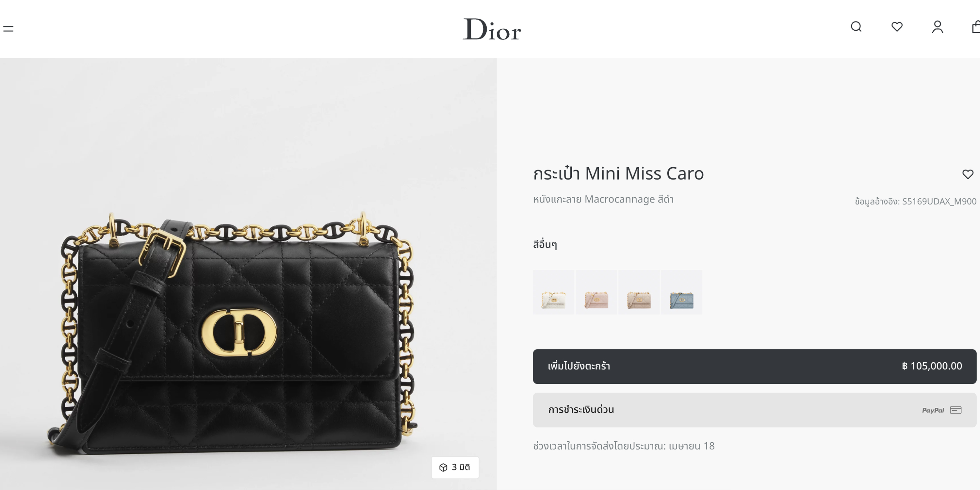This screenshot has width=980, height=490.
Task: Open the 3 มิติ viewer button
Action: (x=455, y=467)
